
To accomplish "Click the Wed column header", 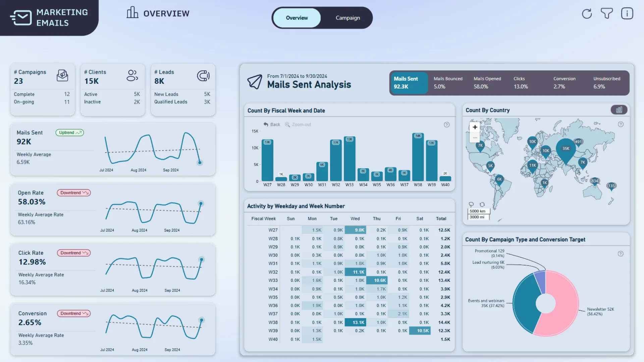I will pos(355,219).
